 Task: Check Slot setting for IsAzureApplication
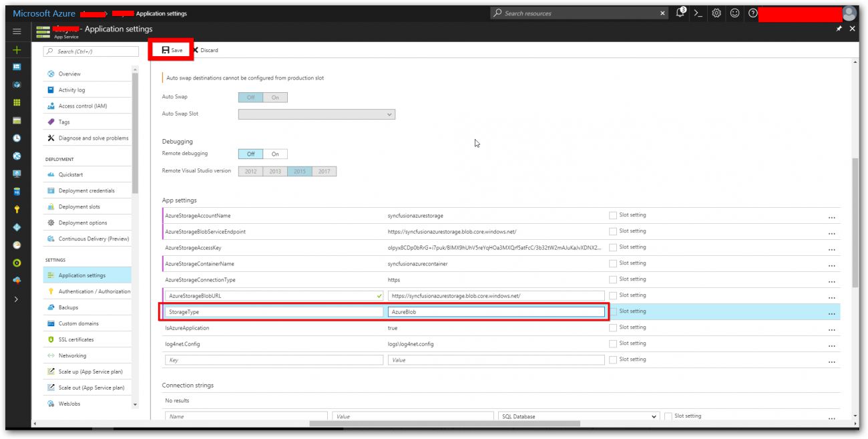pos(613,327)
